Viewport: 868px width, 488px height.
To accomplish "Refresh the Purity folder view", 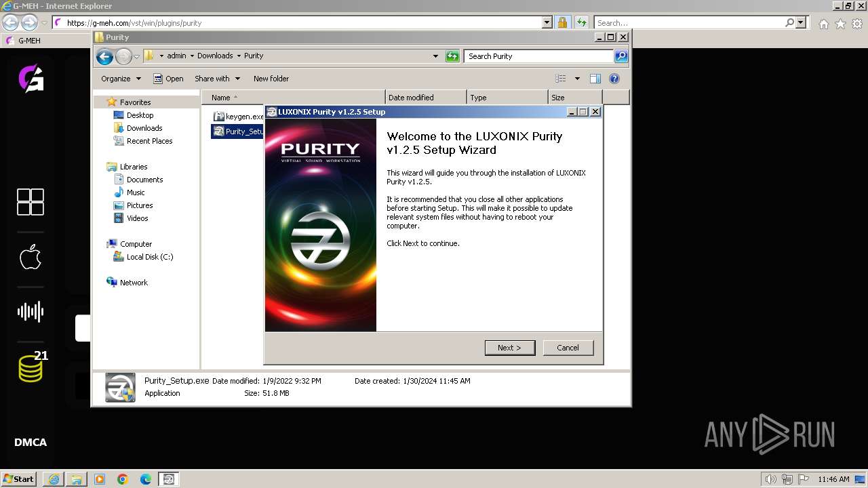I will (x=452, y=56).
